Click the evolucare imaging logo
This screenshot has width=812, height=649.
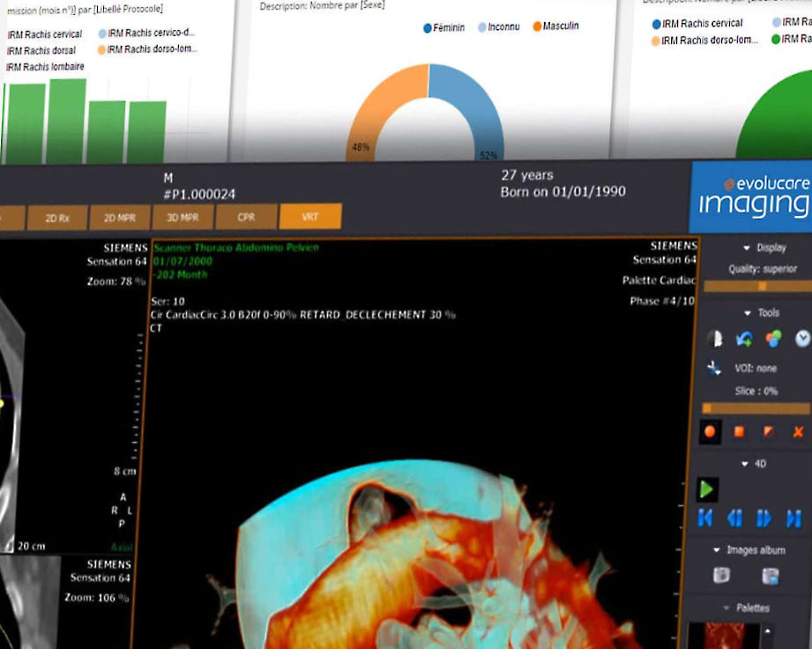pos(751,198)
